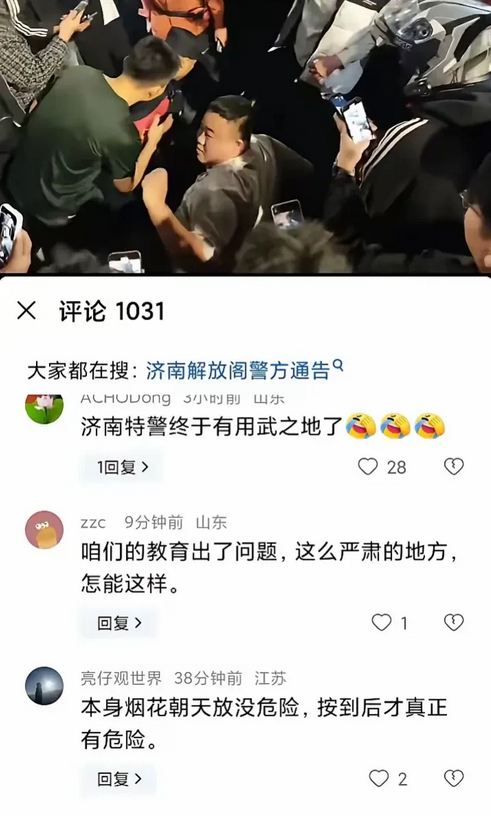The image size is (491, 816).
Task: Tap the video preview above comments
Action: [245, 136]
